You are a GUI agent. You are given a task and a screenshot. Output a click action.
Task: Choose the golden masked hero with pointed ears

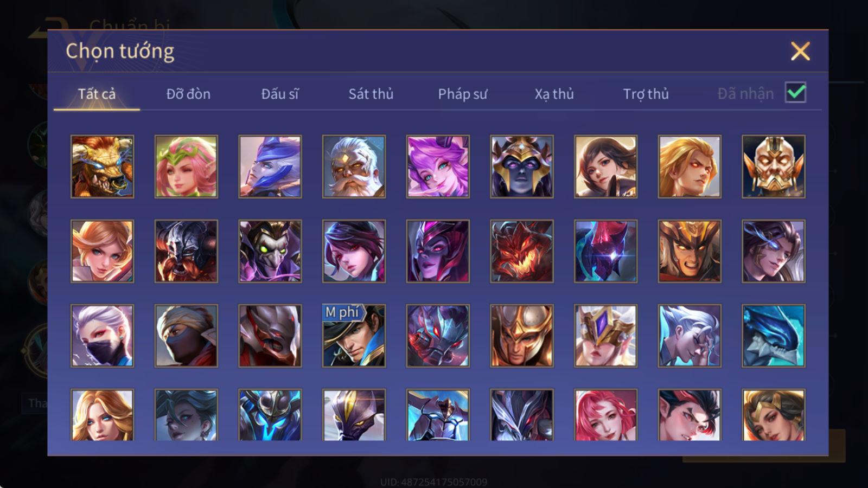click(x=774, y=166)
